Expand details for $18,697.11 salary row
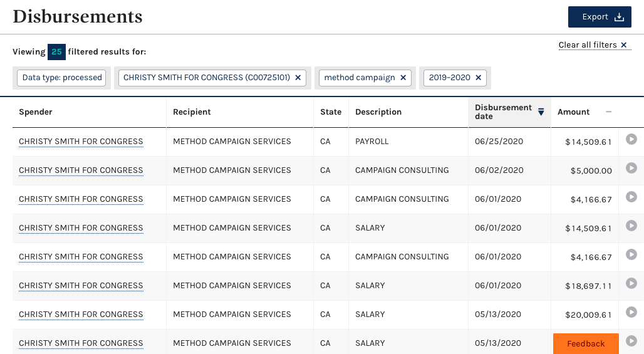The image size is (644, 354). pos(631,283)
